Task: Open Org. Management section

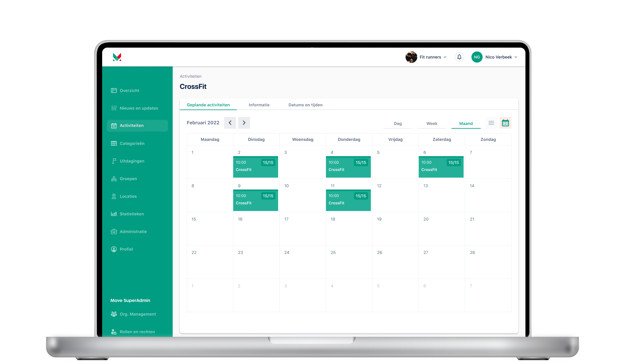Action: pyautogui.click(x=137, y=314)
